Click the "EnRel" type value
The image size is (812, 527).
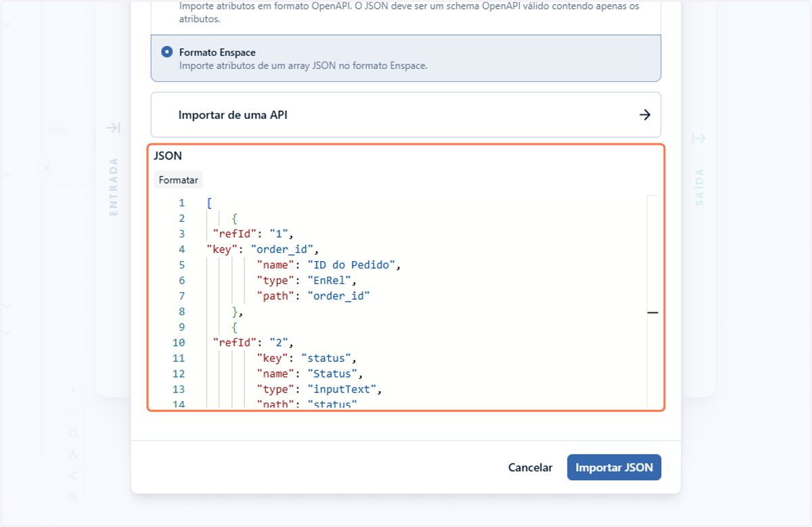tap(329, 281)
